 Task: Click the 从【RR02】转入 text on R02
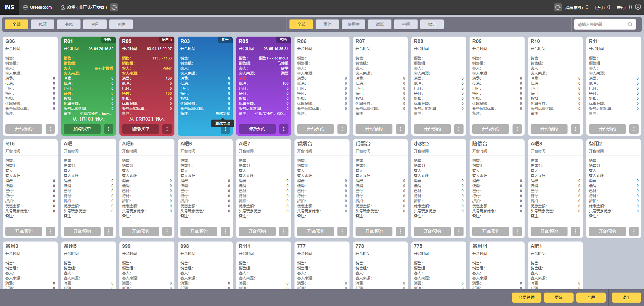tap(147, 119)
